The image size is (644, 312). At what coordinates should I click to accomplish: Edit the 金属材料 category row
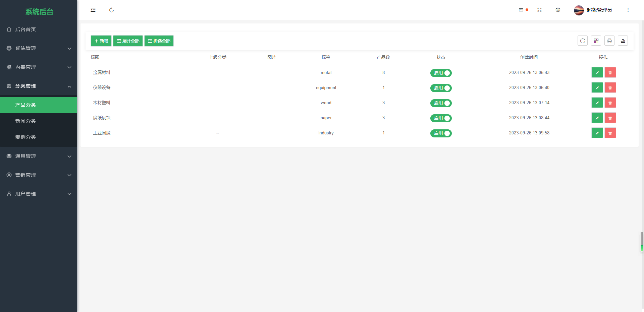(x=597, y=73)
